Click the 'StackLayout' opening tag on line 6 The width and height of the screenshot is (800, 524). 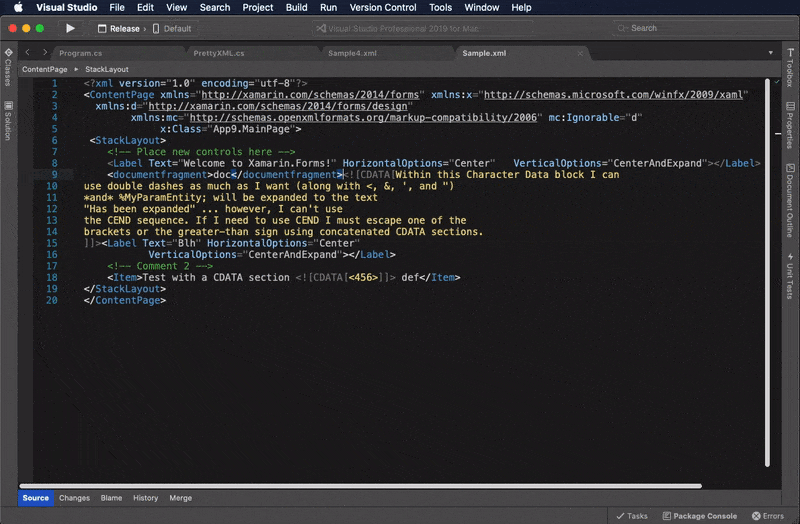coord(128,140)
